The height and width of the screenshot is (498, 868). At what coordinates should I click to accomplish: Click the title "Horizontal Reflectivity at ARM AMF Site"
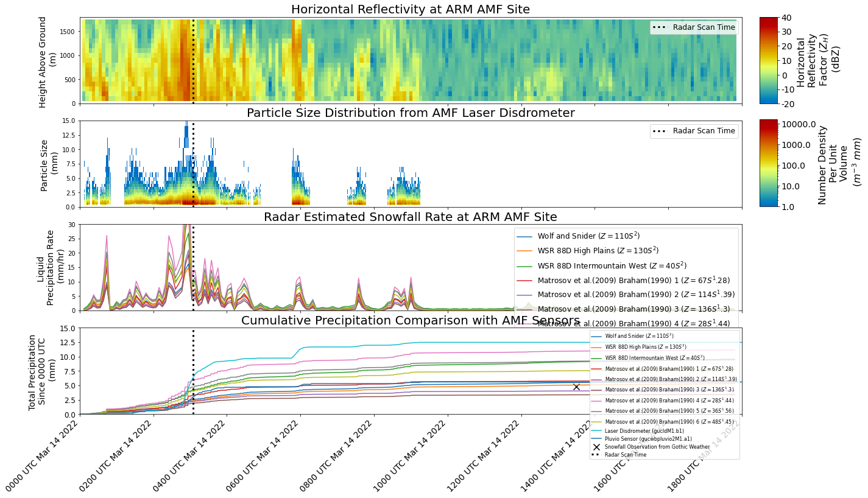[411, 9]
